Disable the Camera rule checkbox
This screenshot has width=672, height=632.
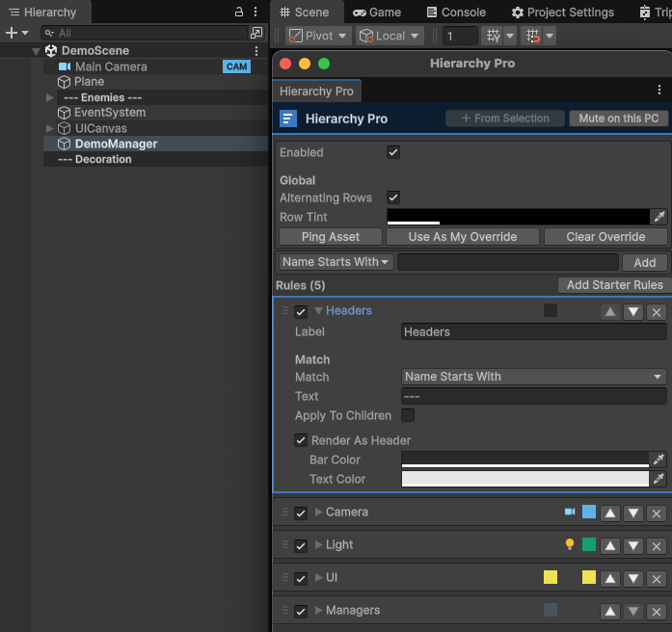[x=301, y=513]
